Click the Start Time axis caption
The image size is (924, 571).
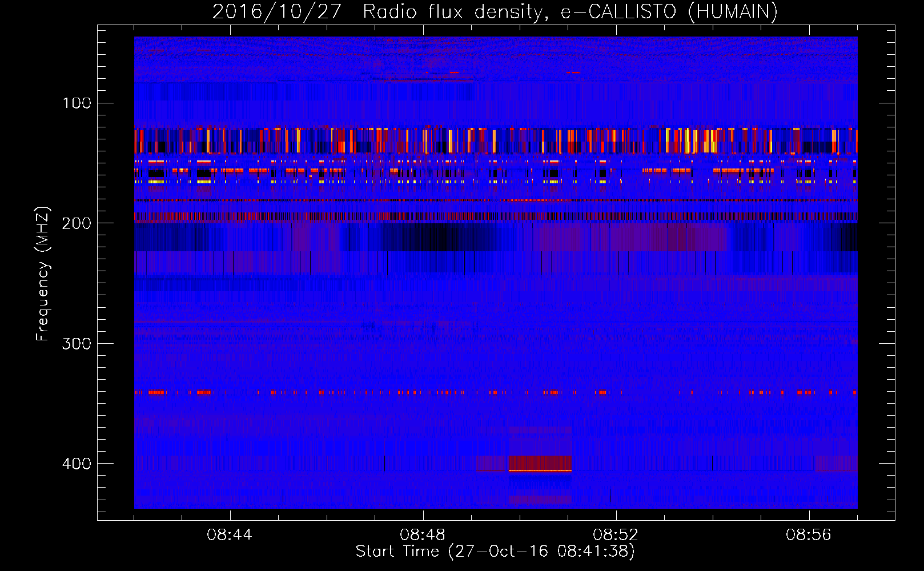[x=495, y=552]
